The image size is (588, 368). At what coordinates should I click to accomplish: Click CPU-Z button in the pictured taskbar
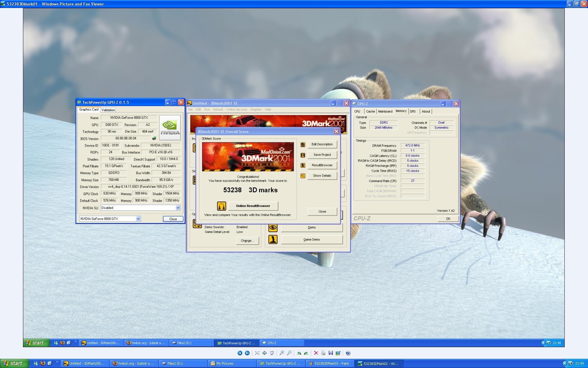(282, 343)
